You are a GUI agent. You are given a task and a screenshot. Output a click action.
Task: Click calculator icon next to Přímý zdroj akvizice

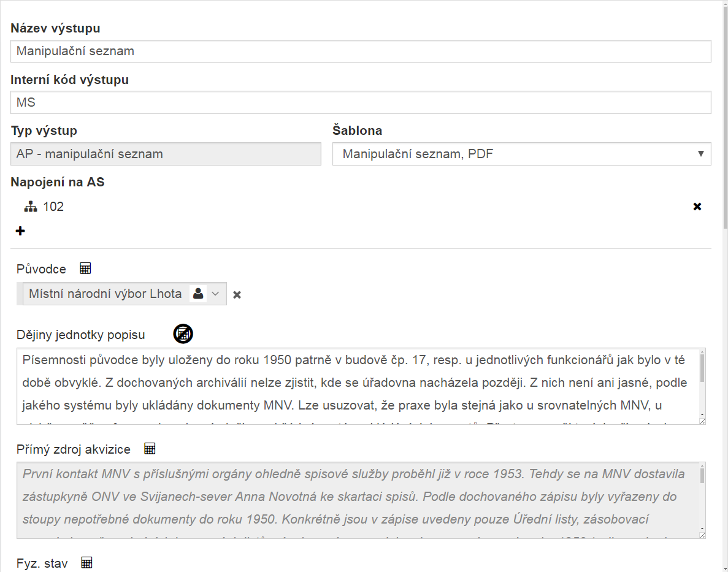point(150,449)
